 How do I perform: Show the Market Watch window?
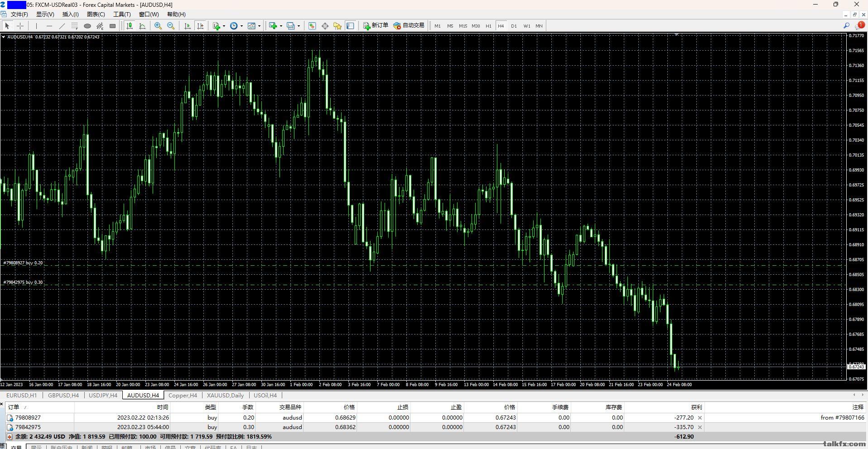[312, 26]
